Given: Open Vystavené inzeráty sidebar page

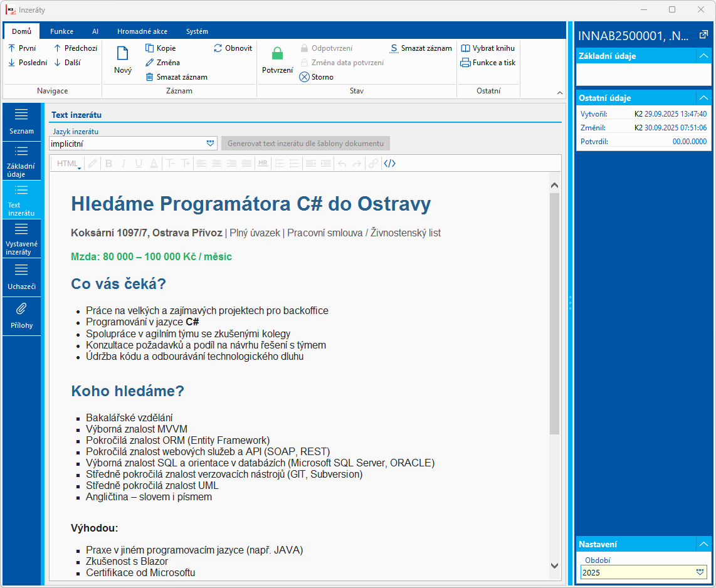Looking at the screenshot, I should [x=21, y=238].
